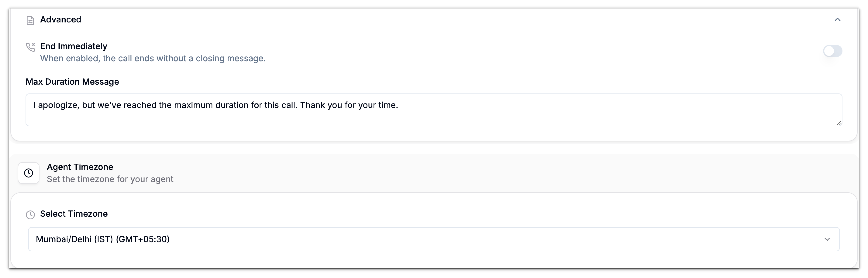
Task: Click the boxed clock icon beside Agent Timezone
Action: (x=29, y=173)
